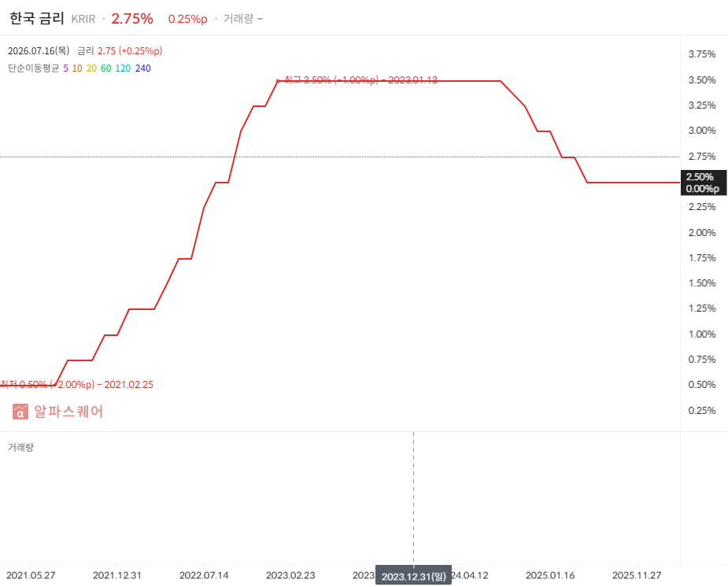The height and width of the screenshot is (587, 728).
Task: Click the 최저 0.50% low annotation
Action: (76, 385)
